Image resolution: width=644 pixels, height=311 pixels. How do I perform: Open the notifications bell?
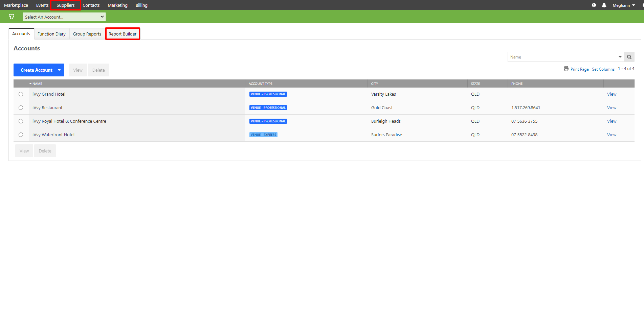click(x=604, y=5)
